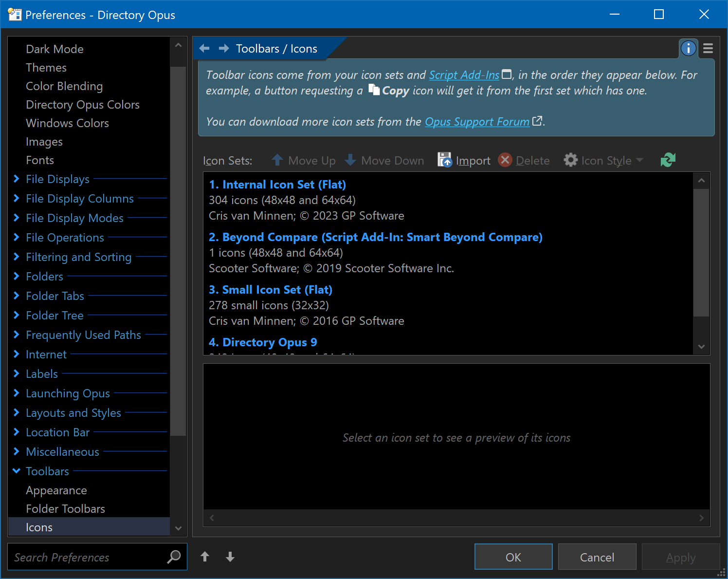Click the search magnifier icon
Screen dimensions: 728x579
(x=174, y=557)
